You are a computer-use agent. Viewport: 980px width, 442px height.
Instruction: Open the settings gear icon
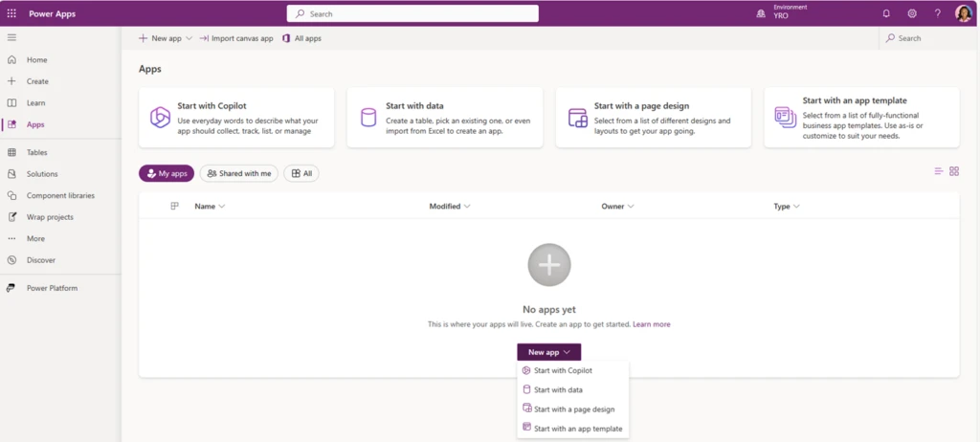point(912,13)
